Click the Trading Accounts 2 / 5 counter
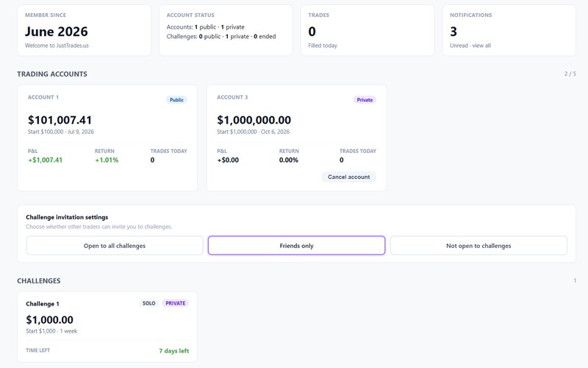The width and height of the screenshot is (588, 368). (570, 74)
